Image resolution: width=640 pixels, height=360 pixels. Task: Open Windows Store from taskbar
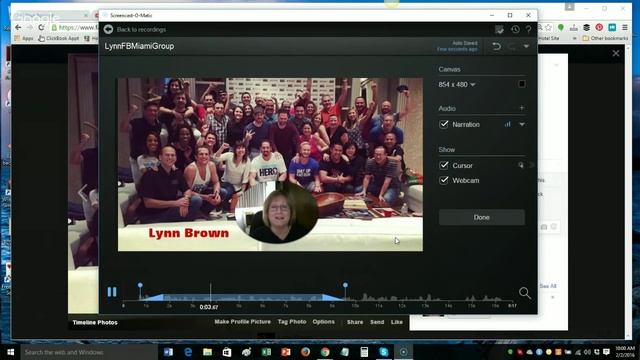(x=227, y=352)
